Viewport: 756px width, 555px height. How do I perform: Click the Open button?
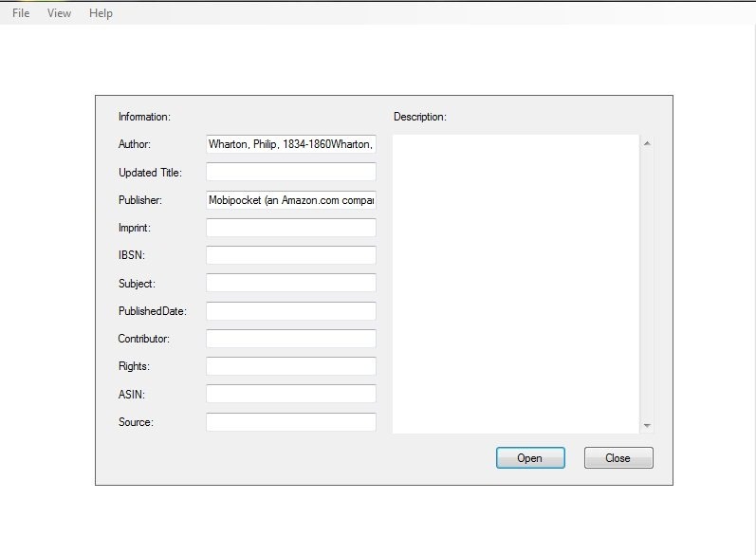point(530,458)
